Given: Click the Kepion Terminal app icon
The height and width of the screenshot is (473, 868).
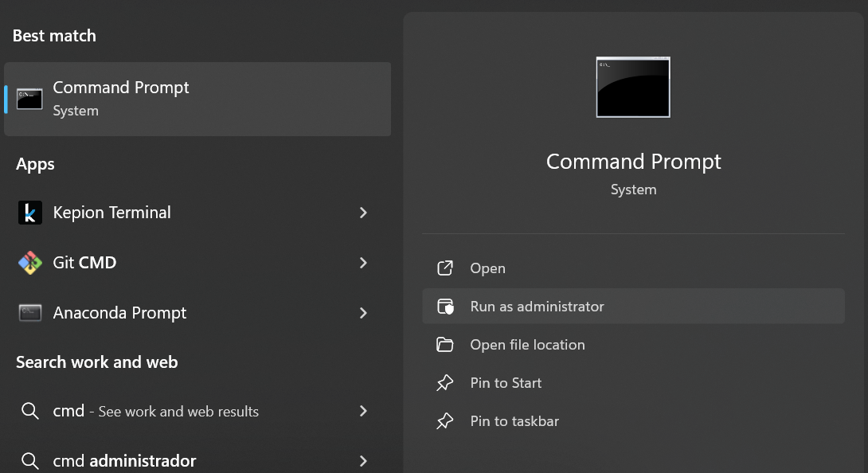Looking at the screenshot, I should (x=30, y=213).
